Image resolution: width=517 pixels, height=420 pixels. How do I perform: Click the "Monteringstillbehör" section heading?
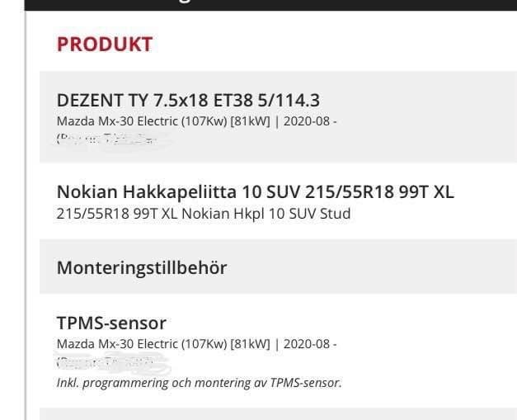141,267
